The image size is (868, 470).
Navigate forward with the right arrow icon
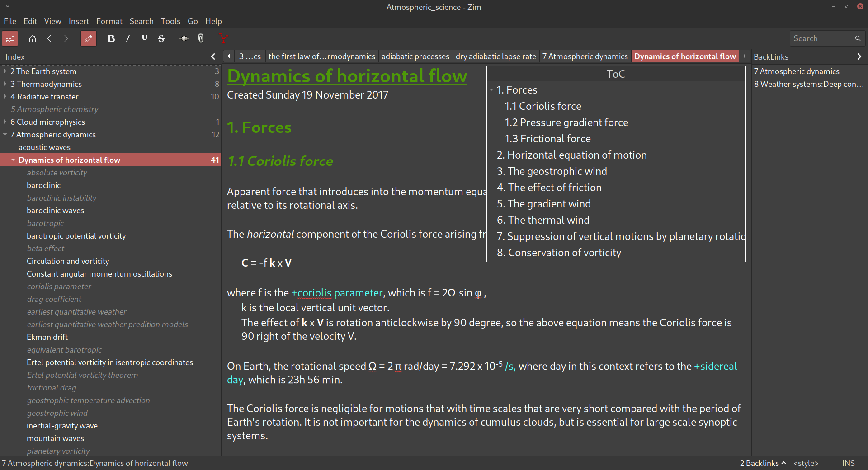click(x=66, y=38)
